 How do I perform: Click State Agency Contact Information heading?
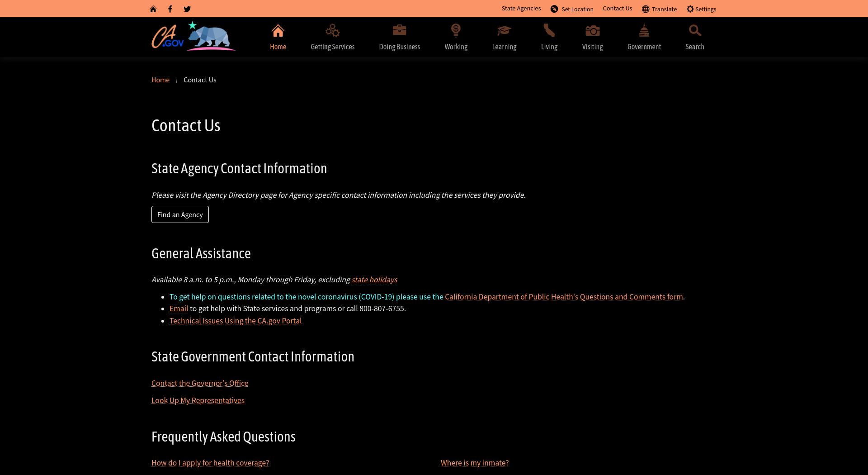tap(239, 169)
